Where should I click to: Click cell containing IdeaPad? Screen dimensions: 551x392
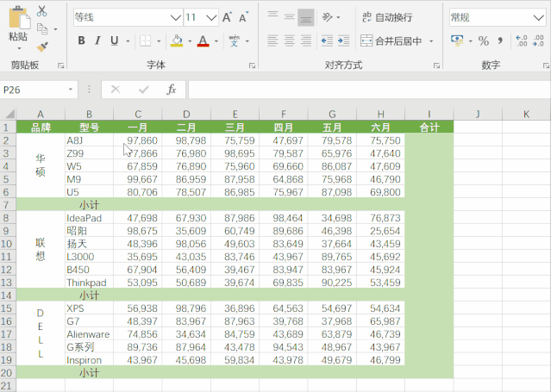pyautogui.click(x=90, y=218)
